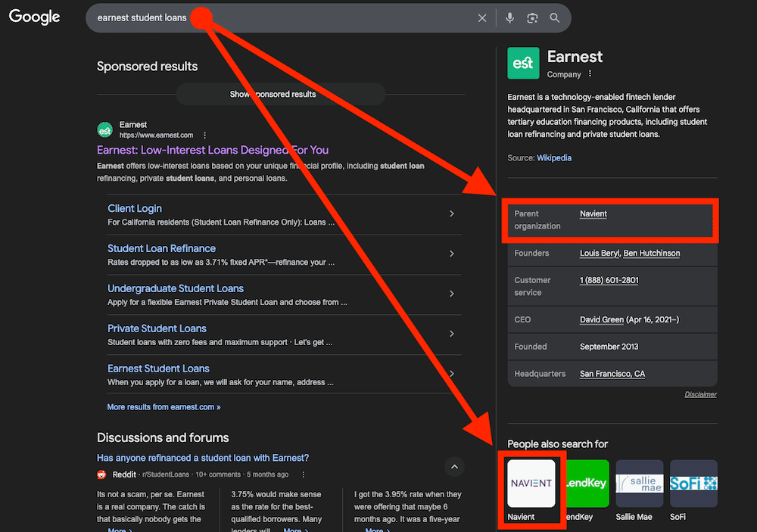Click the Google logo
Screen dimensions: 757x532
34,17
